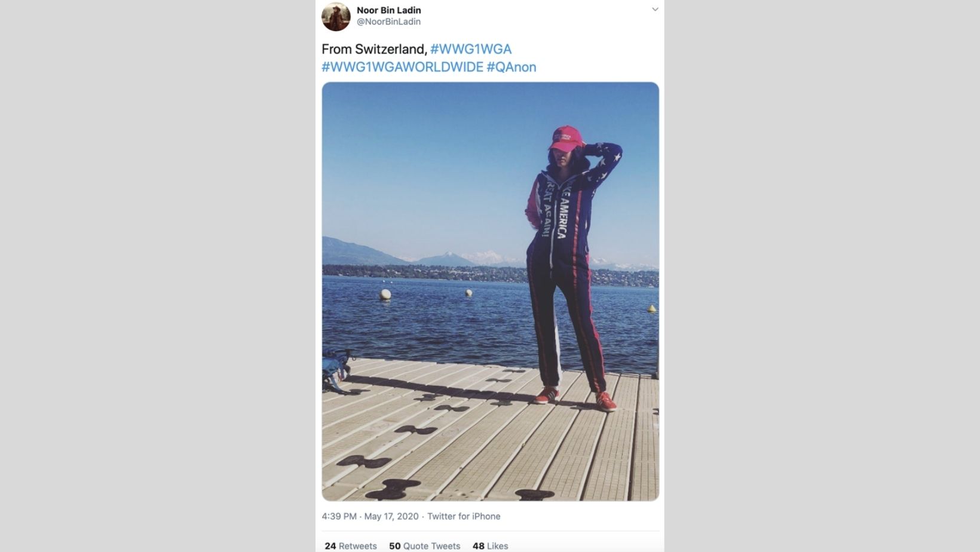Screen dimensions: 980x552
Task: View the 50 Quote Tweets list
Action: [x=425, y=546]
